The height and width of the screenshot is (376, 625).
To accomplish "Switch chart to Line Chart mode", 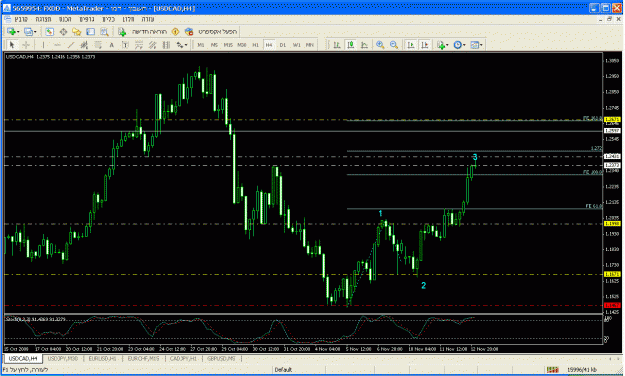I will (364, 45).
